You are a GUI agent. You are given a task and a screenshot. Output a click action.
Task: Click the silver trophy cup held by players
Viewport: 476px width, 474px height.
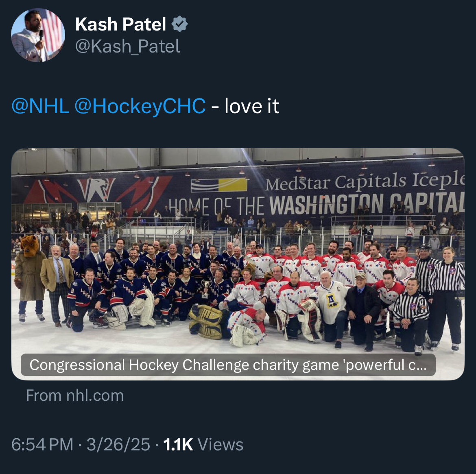pos(206,289)
